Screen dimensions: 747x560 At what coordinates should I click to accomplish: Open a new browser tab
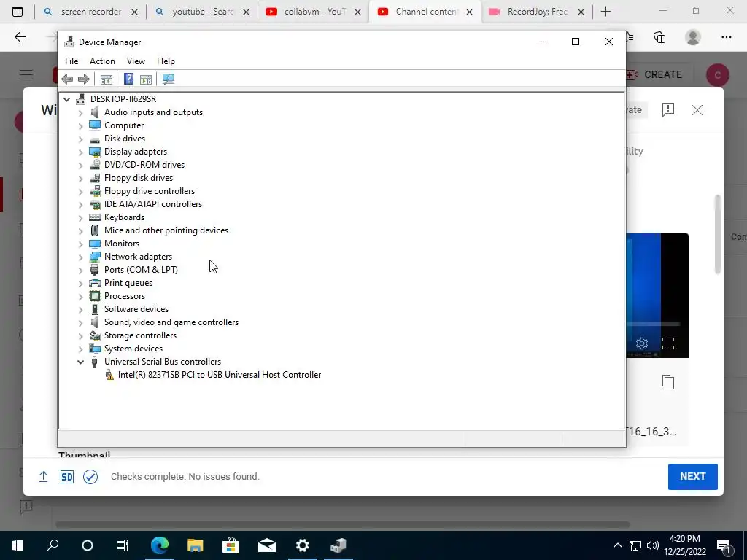click(605, 12)
